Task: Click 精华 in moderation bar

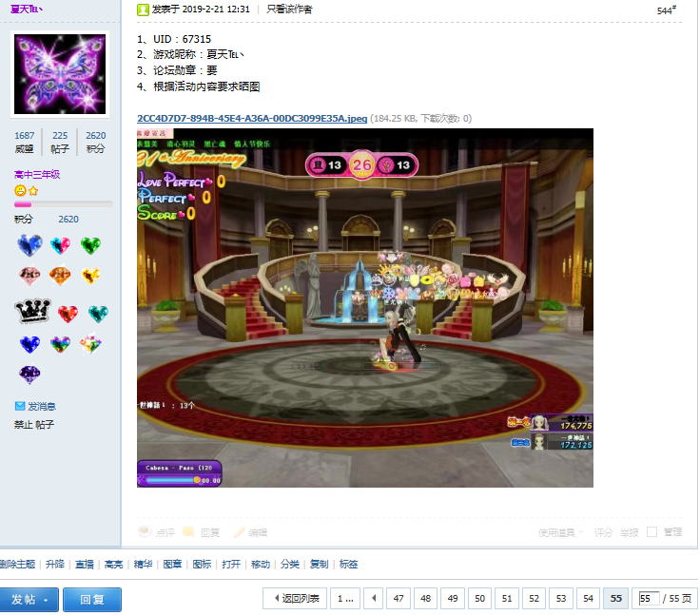Action: coord(144,564)
